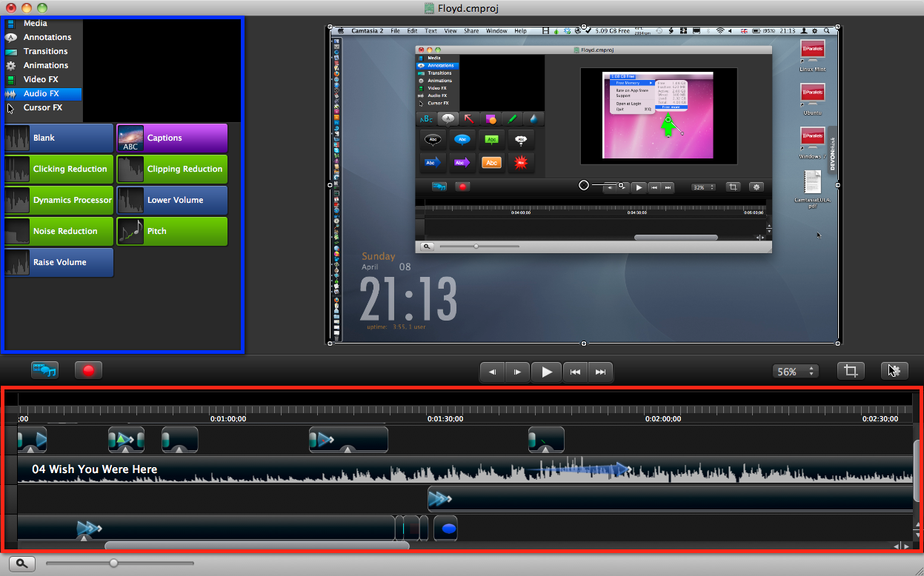This screenshot has width=924, height=576.
Task: Start recording with the red record button
Action: pos(88,370)
